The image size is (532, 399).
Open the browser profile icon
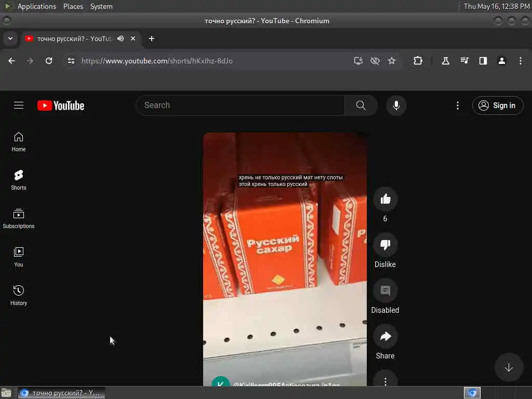tap(502, 61)
